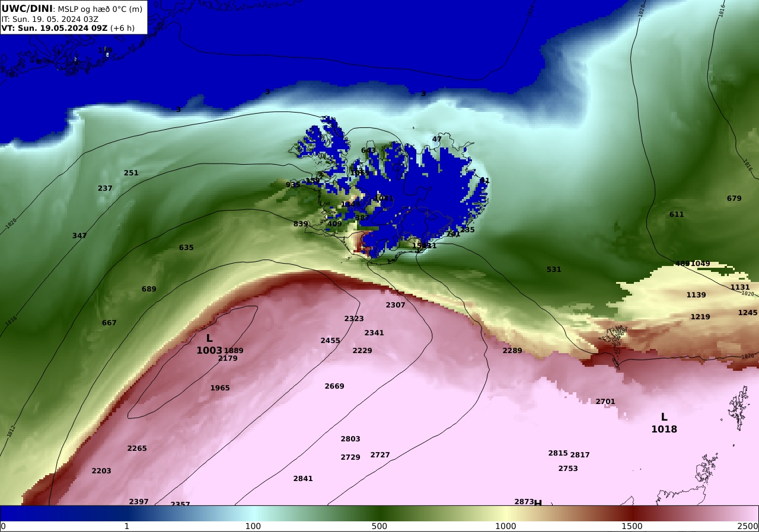
Task: Click the height value 2701
Action: (x=605, y=402)
